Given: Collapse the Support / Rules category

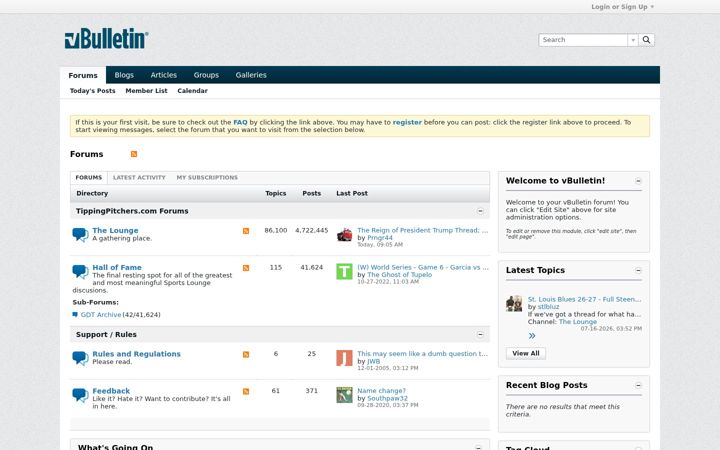Looking at the screenshot, I should pos(480,335).
